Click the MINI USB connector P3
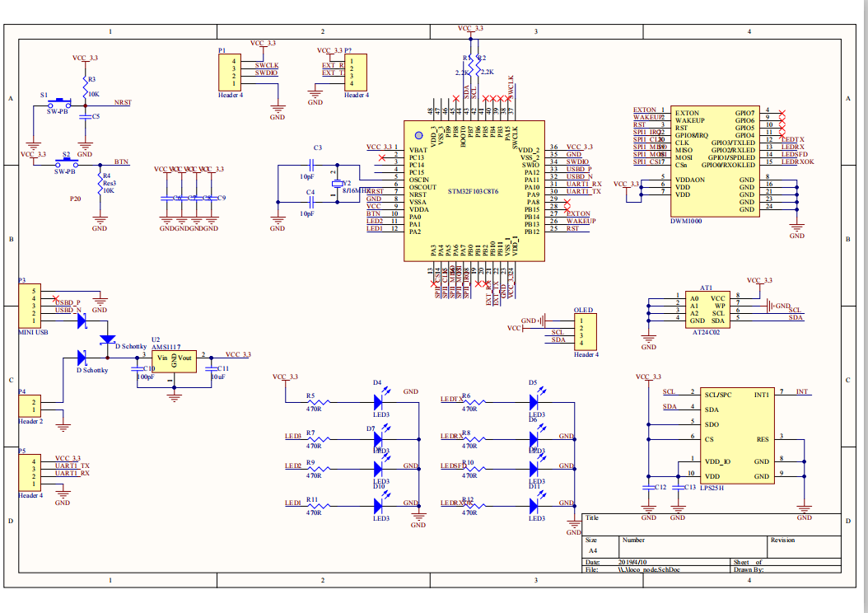The height and width of the screenshot is (613, 868). (x=30, y=305)
